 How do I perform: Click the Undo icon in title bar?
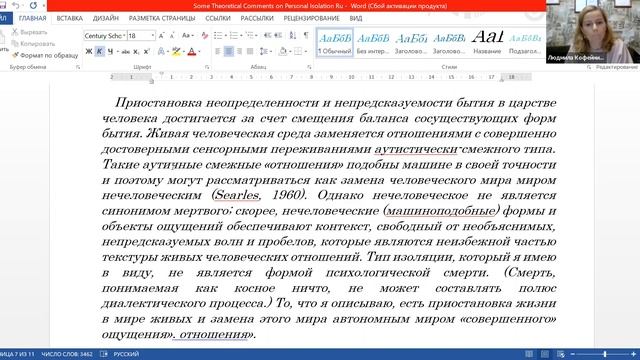click(16, 5)
